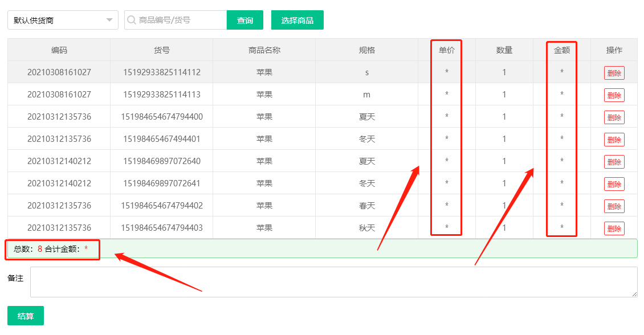
Task: Delete row with 货号 151984654674794400
Action: [614, 117]
